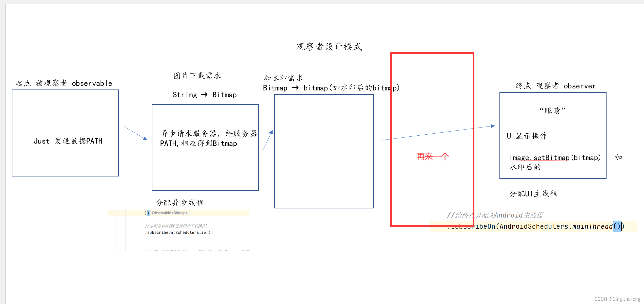
Task: Click the Observable<Bitmap> type hint
Action: [170, 213]
